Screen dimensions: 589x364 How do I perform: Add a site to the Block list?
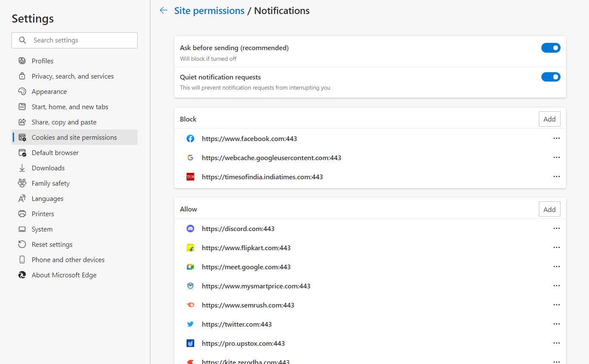tap(549, 119)
